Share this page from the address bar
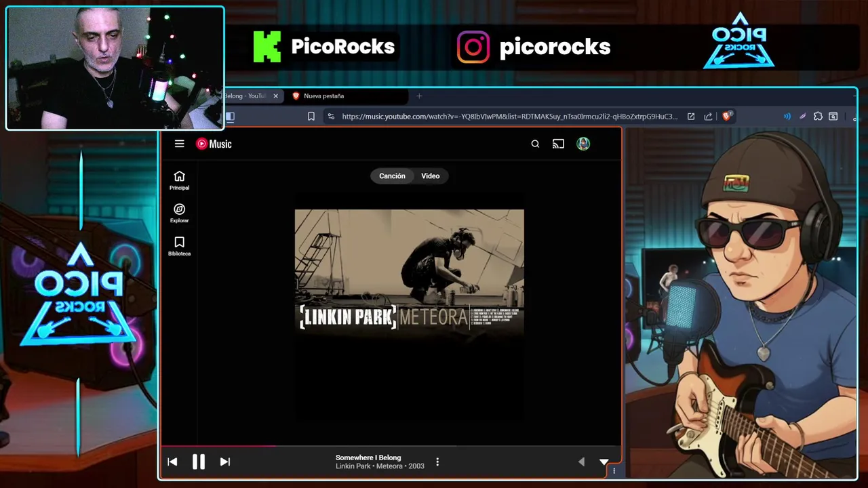Image resolution: width=868 pixels, height=488 pixels. coord(708,117)
